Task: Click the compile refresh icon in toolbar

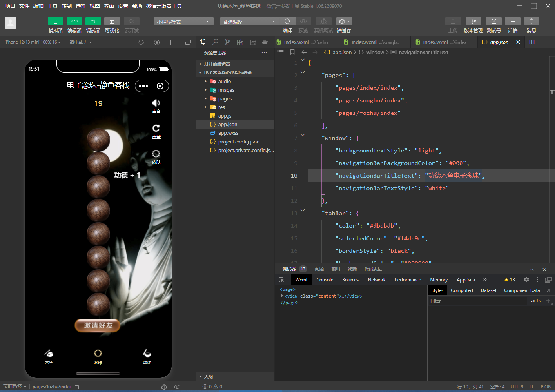Action: pos(287,21)
